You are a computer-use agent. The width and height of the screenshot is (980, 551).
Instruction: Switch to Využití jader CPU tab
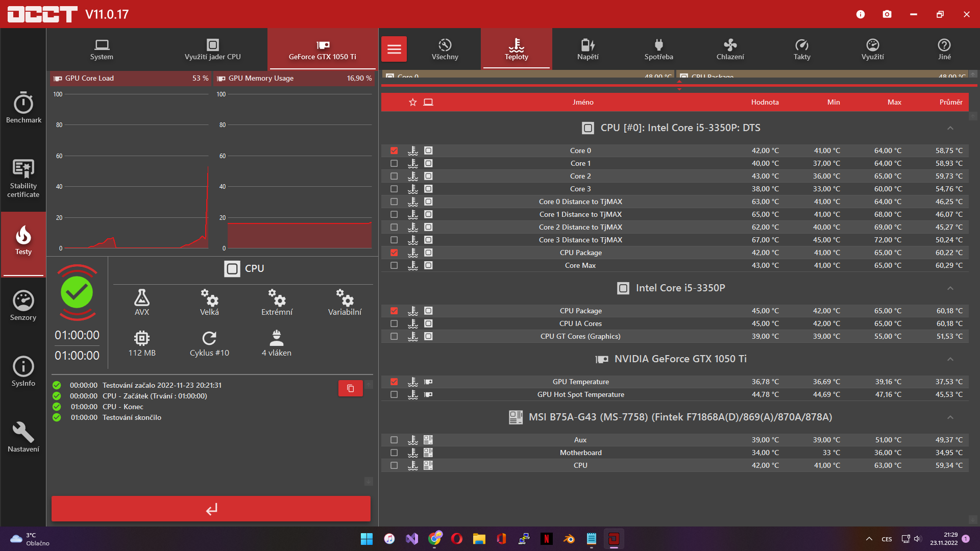(212, 49)
